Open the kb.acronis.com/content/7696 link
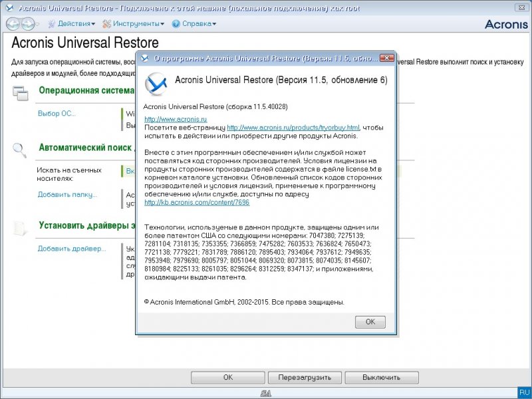The width and height of the screenshot is (532, 399). coord(197,203)
